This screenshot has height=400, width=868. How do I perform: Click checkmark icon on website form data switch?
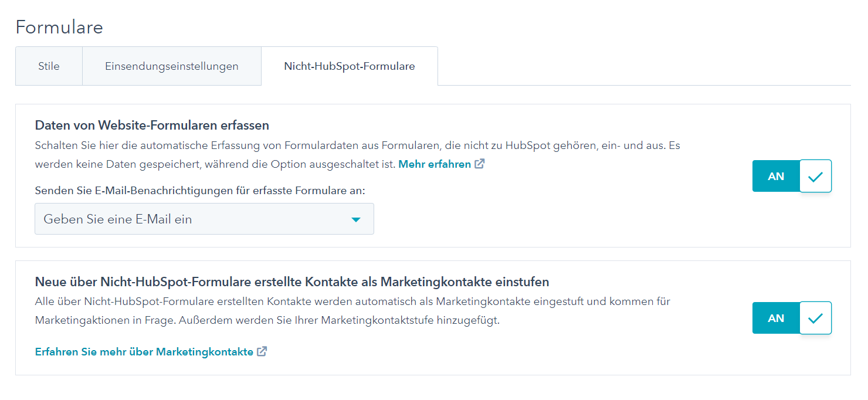point(815,176)
